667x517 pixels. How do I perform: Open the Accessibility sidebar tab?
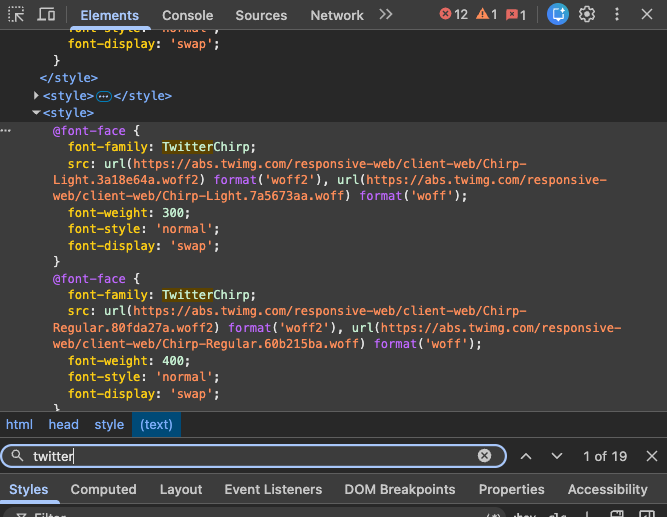coord(607,489)
